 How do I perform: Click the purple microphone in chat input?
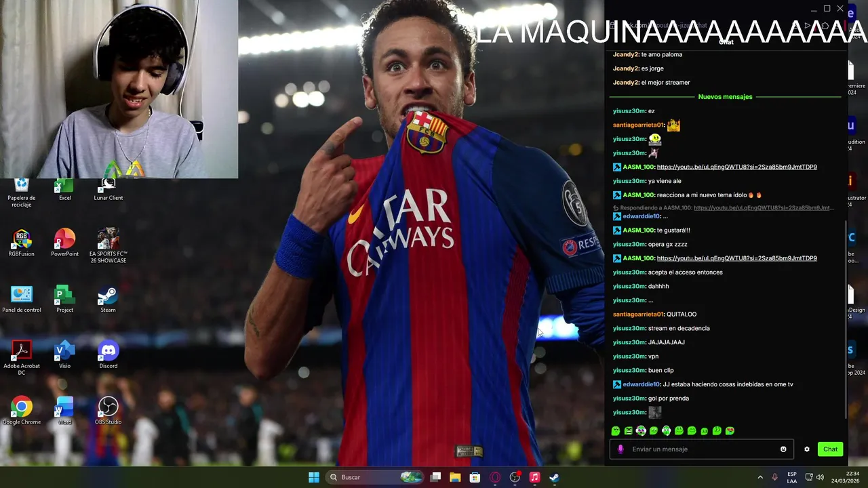point(620,449)
